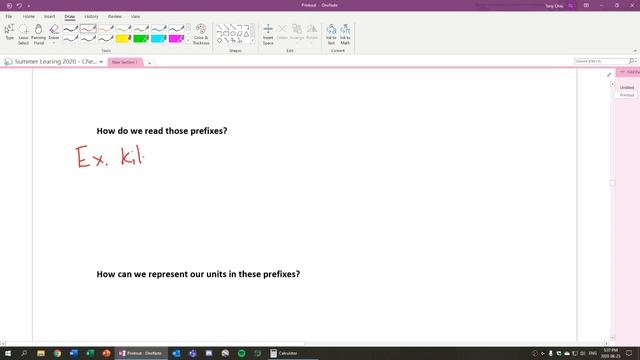Switch to the Review tab
The width and height of the screenshot is (640, 360).
pos(115,17)
